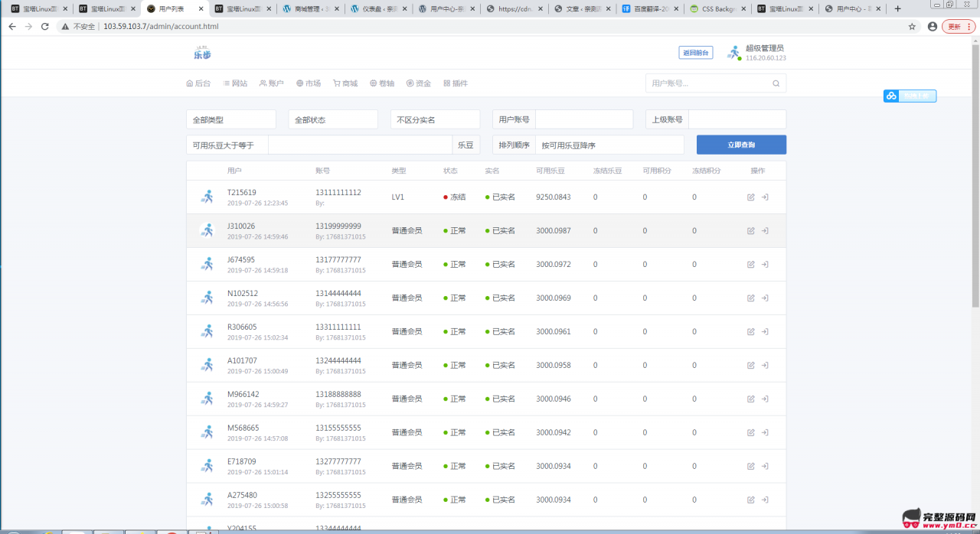Expand the 不区分实名 verification dropdown
Image resolution: width=980 pixels, height=534 pixels.
tap(435, 120)
